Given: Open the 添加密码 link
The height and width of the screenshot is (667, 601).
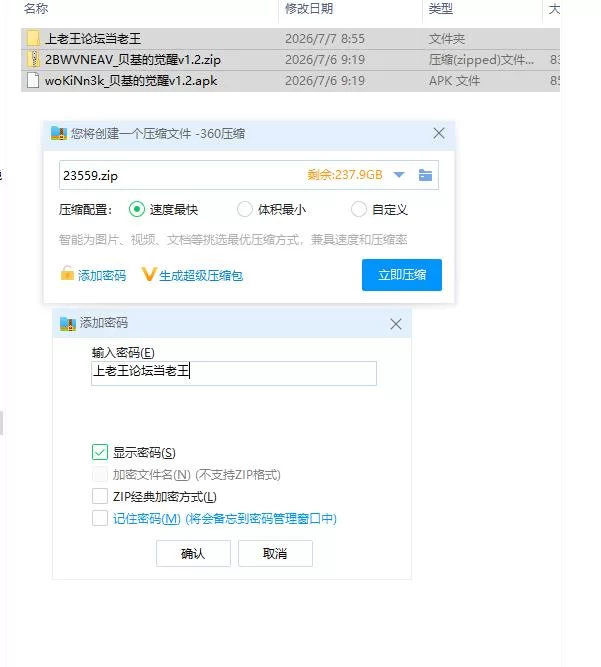Looking at the screenshot, I should click(102, 275).
